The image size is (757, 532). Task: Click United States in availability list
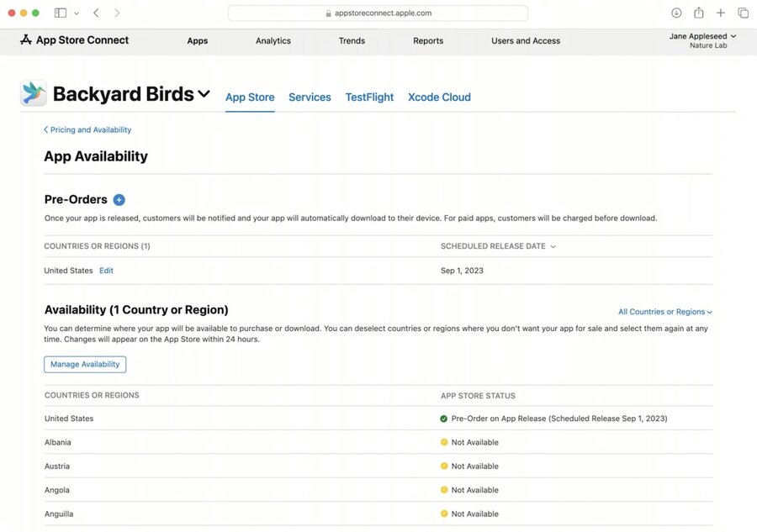69,419
